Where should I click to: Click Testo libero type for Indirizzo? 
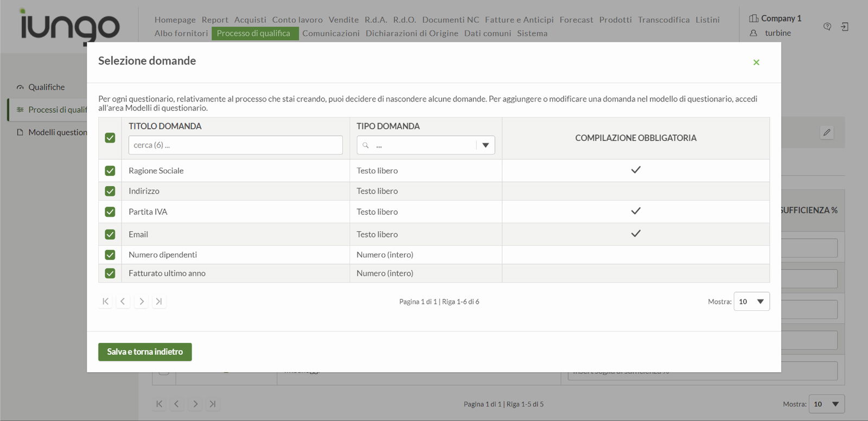(x=377, y=191)
